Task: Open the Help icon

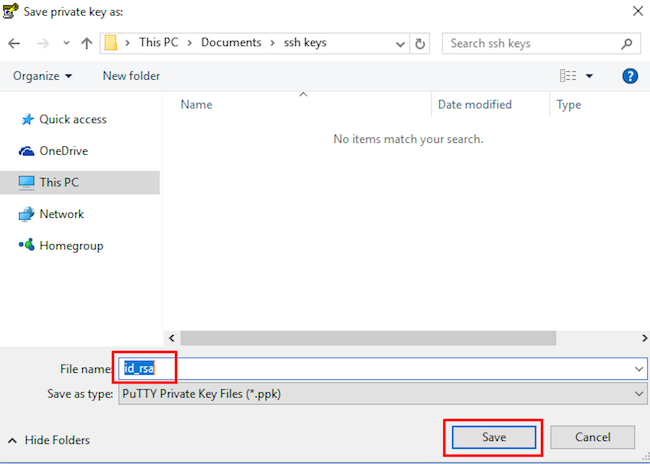Action: click(x=630, y=76)
